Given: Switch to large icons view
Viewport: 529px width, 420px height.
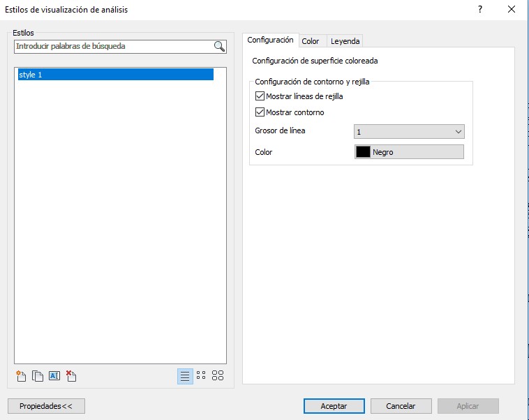Looking at the screenshot, I should pos(218,376).
